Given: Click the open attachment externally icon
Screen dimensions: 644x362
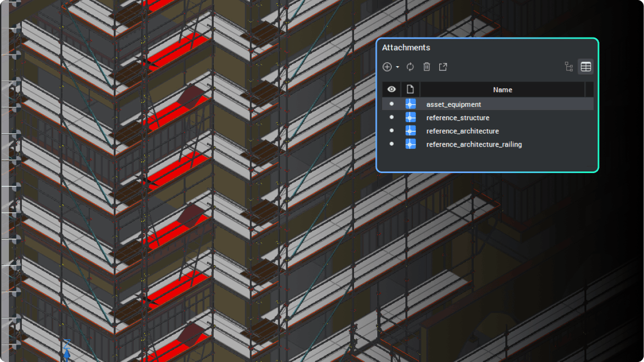Looking at the screenshot, I should pyautogui.click(x=443, y=67).
